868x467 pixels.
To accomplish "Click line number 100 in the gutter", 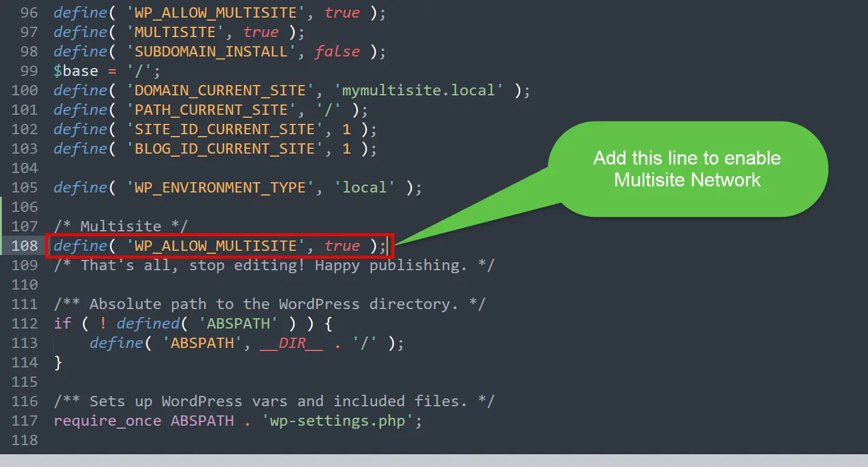I will [x=24, y=90].
